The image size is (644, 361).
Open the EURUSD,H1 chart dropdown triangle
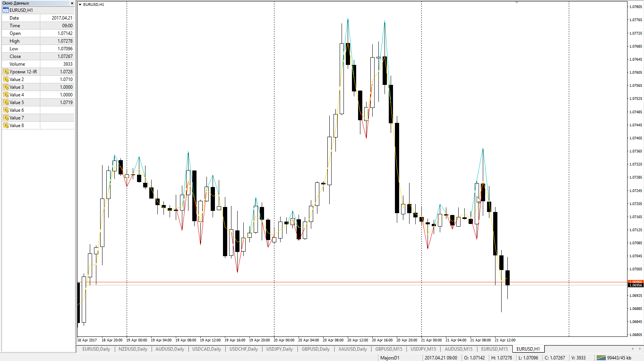(x=80, y=5)
